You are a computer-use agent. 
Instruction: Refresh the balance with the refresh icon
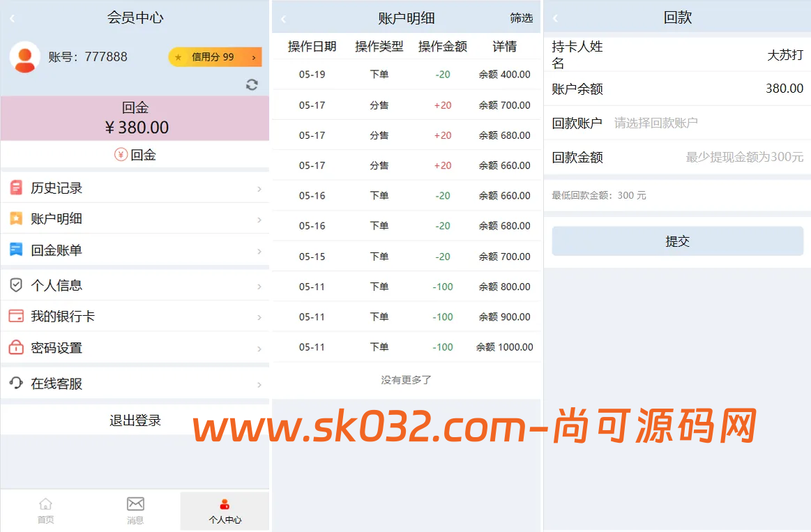[252, 85]
